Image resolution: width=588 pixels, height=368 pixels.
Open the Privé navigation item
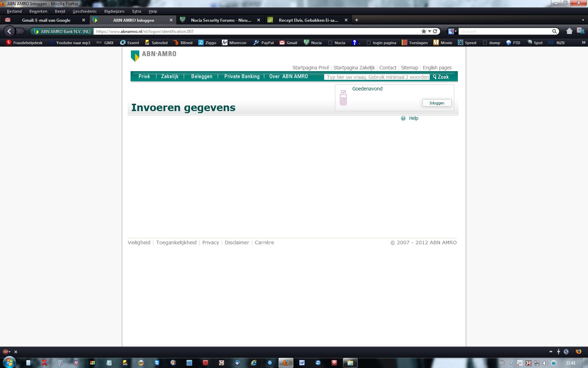[x=144, y=76]
